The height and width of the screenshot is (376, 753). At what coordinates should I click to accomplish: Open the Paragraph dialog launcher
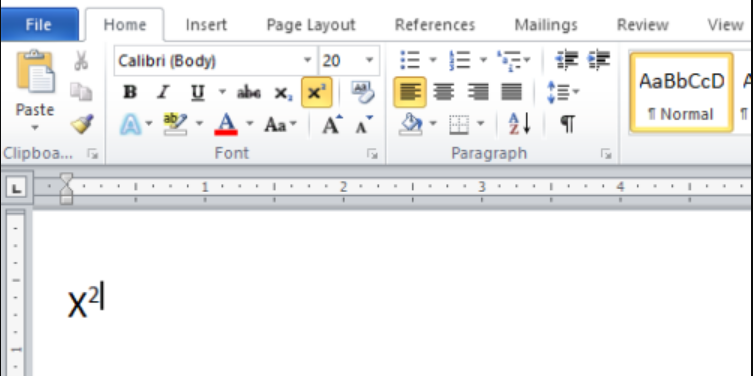[x=606, y=154]
